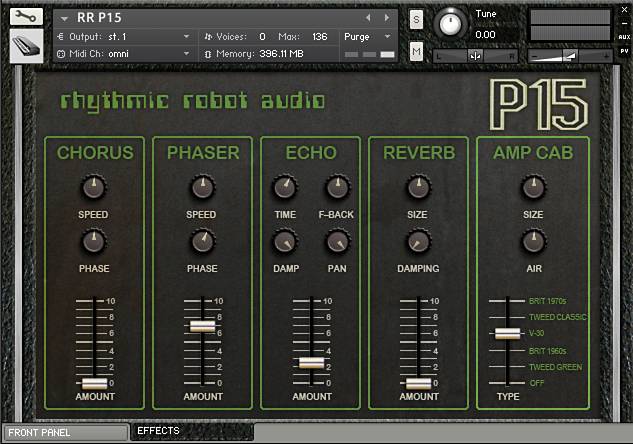Screen dimensions: 633x444
Task: Click the Voices count 0 readout
Action: pyautogui.click(x=262, y=37)
